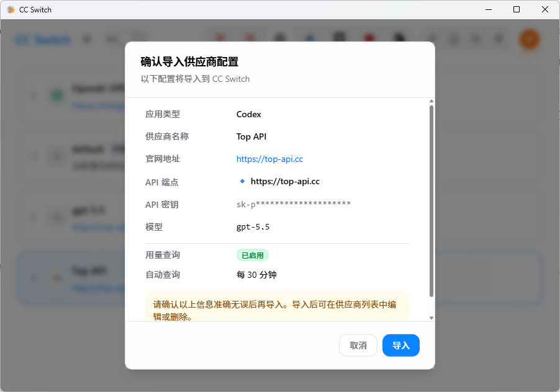Close the CC Switch window
560x392 pixels.
tap(545, 10)
